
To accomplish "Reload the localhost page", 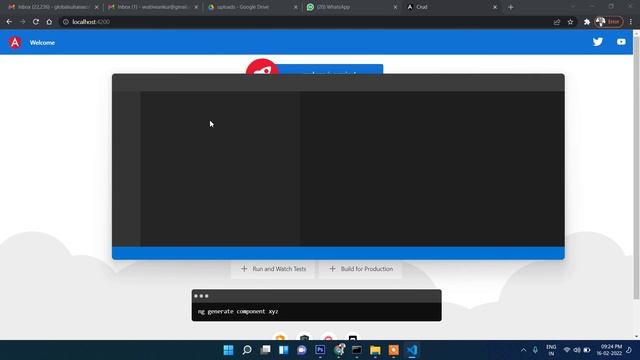I will point(36,22).
